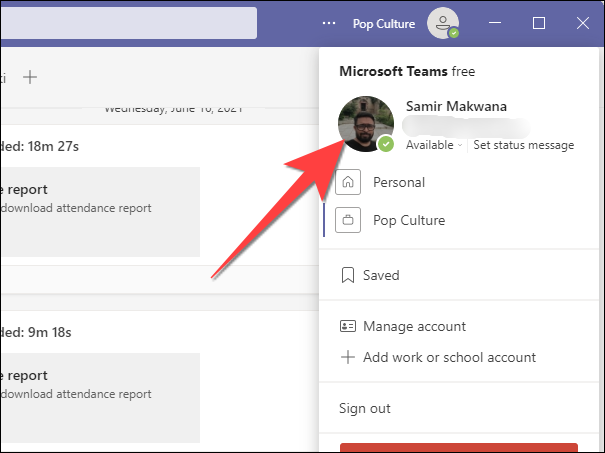Maximize the Teams window
605x453 pixels.
pos(539,23)
